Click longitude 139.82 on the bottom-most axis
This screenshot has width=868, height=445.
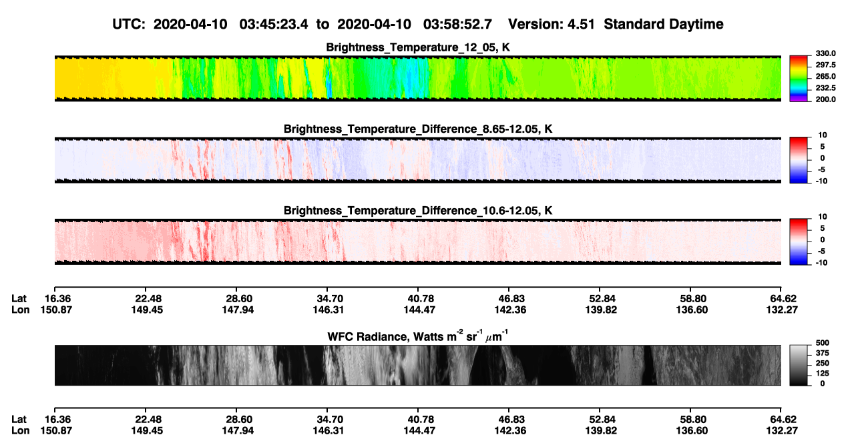pos(600,430)
